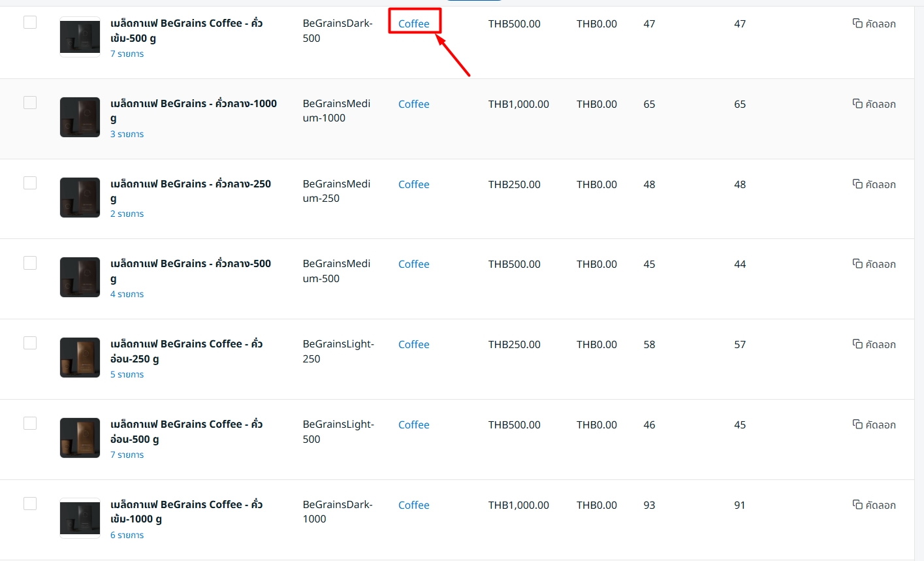Open the highlighted Coffee category link
Screen dimensions: 924x561
(x=414, y=24)
